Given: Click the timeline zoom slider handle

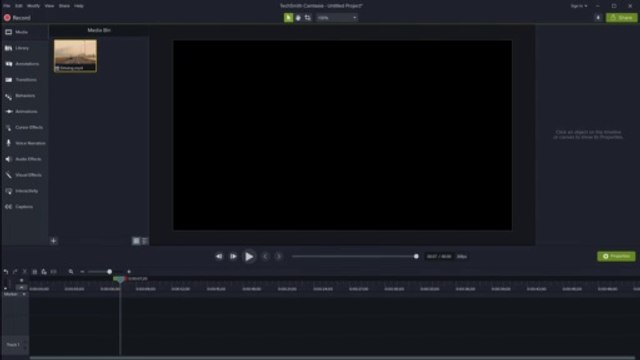Looking at the screenshot, I should [109, 272].
